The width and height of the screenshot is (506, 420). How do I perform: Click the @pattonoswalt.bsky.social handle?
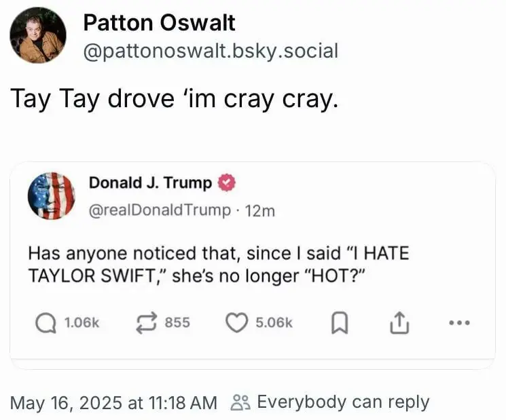click(210, 51)
